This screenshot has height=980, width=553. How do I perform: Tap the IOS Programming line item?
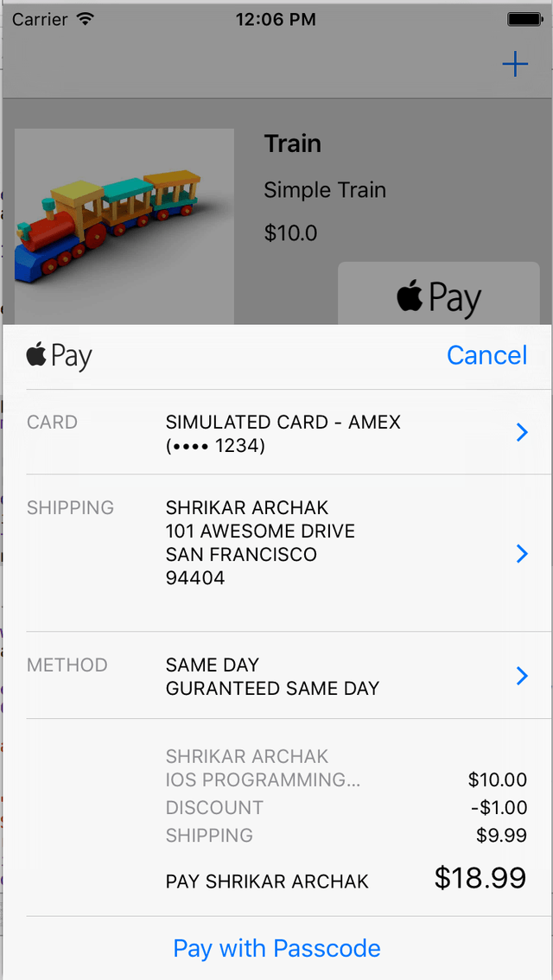pyautogui.click(x=346, y=780)
